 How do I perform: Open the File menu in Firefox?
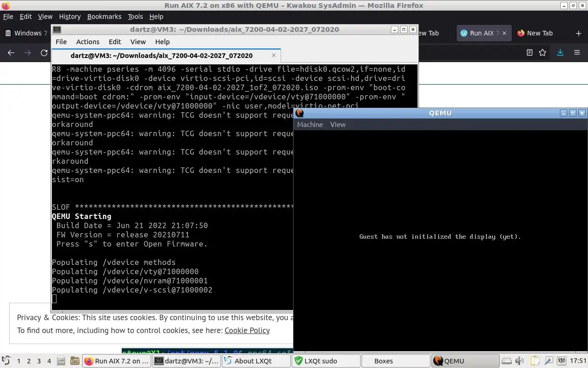[x=8, y=17]
